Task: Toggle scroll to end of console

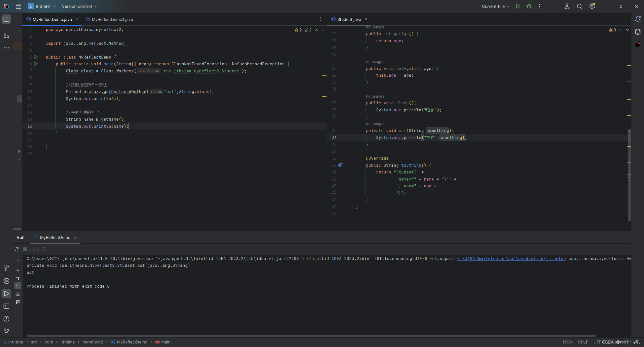Action: click(x=18, y=286)
